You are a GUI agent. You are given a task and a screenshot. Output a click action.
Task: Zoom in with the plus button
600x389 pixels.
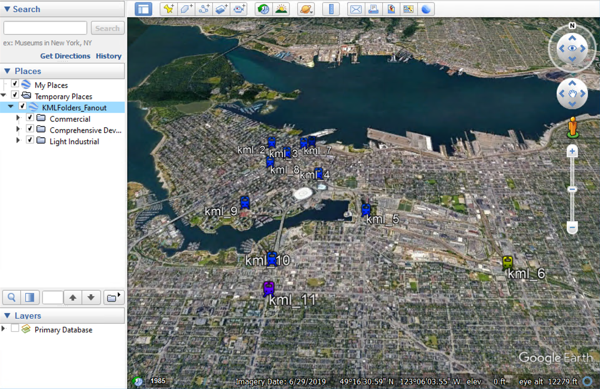click(x=572, y=152)
